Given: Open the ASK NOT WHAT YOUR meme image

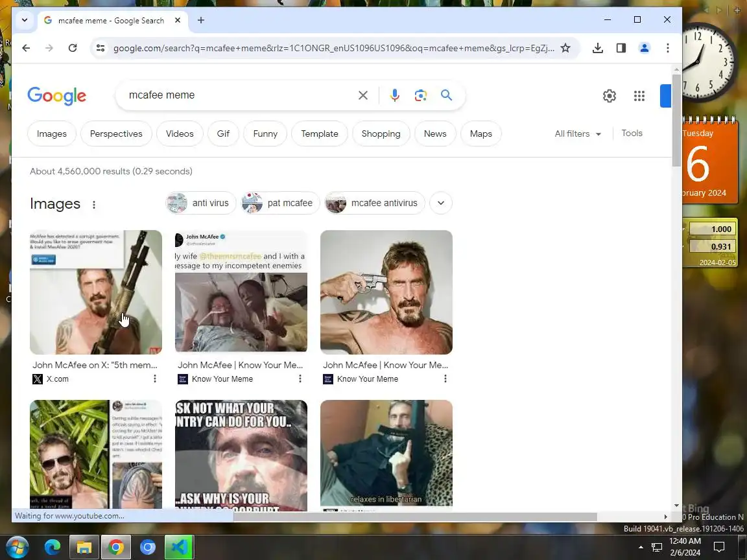Looking at the screenshot, I should point(241,455).
